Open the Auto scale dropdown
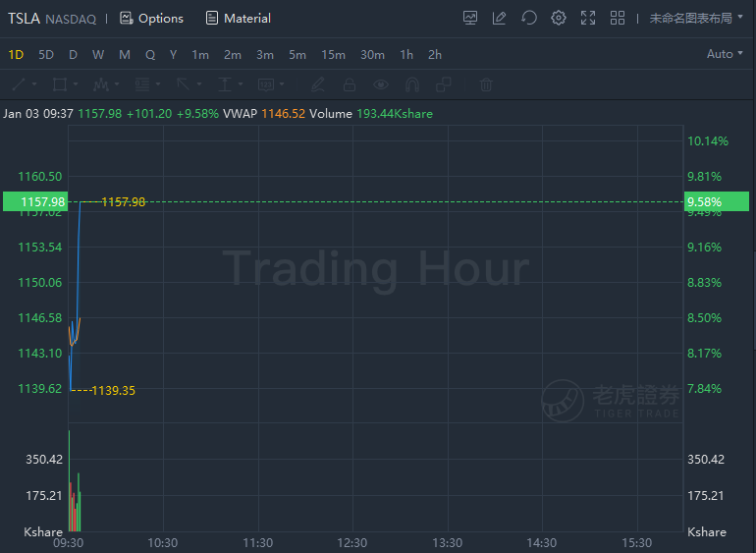Viewport: 756px width, 553px height. (725, 54)
